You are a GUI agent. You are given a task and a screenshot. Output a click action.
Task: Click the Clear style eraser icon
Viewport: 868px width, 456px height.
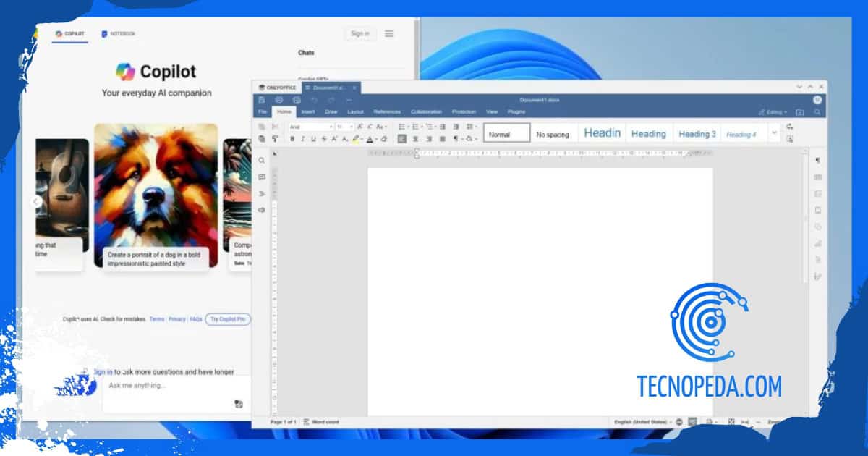384,139
